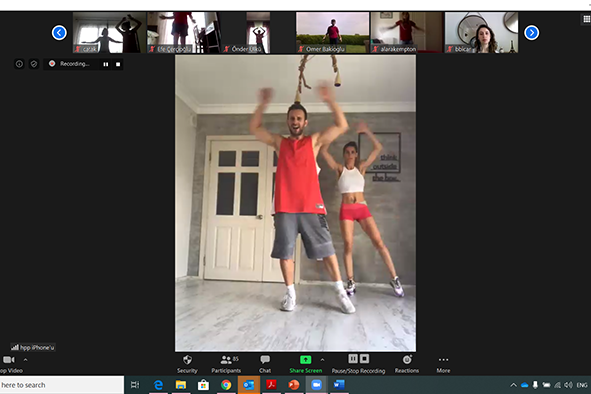Show next participants with right arrow

531,33
